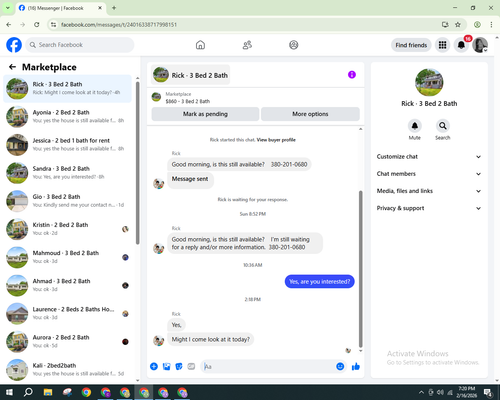Open Windows taskbar search

(x=28, y=392)
